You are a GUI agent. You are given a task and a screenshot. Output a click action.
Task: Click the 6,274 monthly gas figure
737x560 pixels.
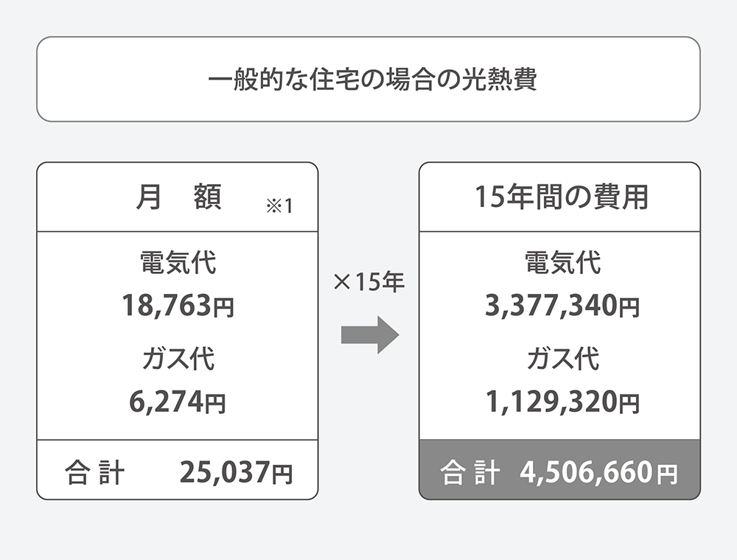click(x=166, y=402)
